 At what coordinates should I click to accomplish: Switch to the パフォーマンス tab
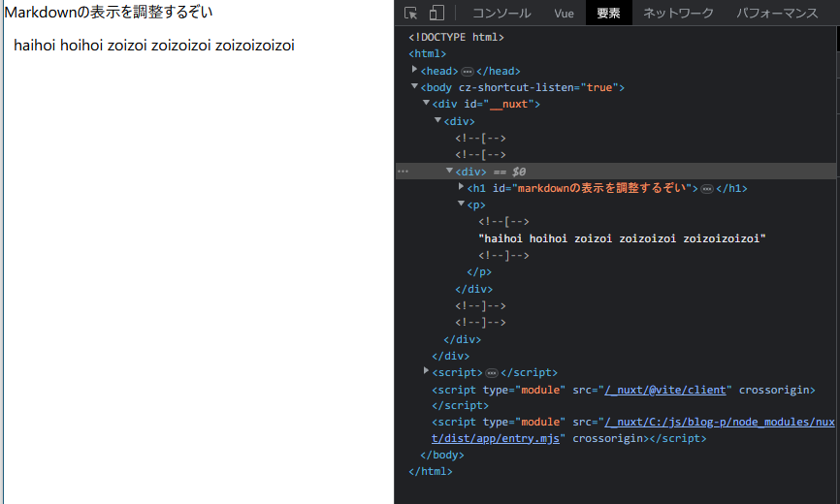point(777,13)
